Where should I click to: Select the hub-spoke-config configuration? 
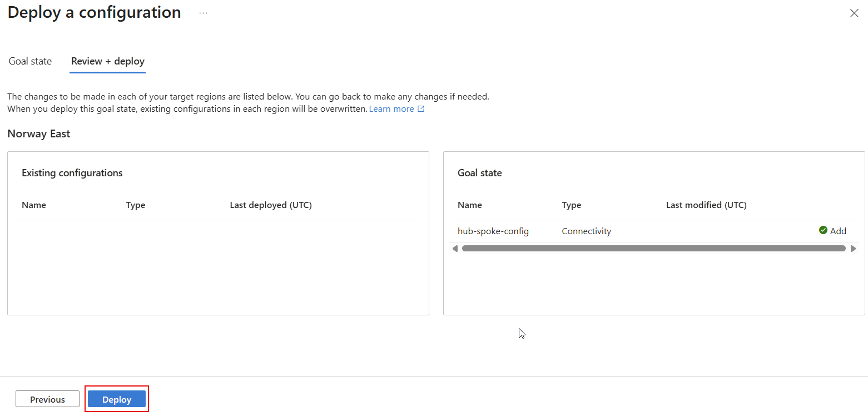coord(493,231)
